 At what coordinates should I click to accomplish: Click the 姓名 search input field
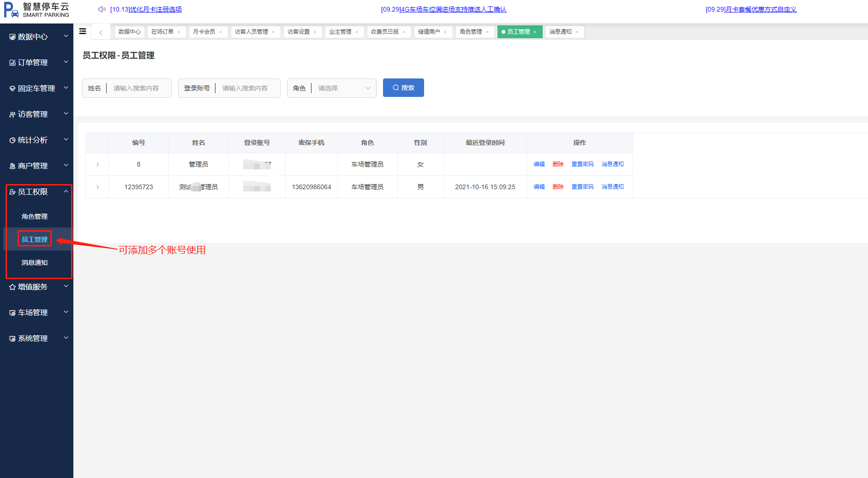(x=138, y=88)
